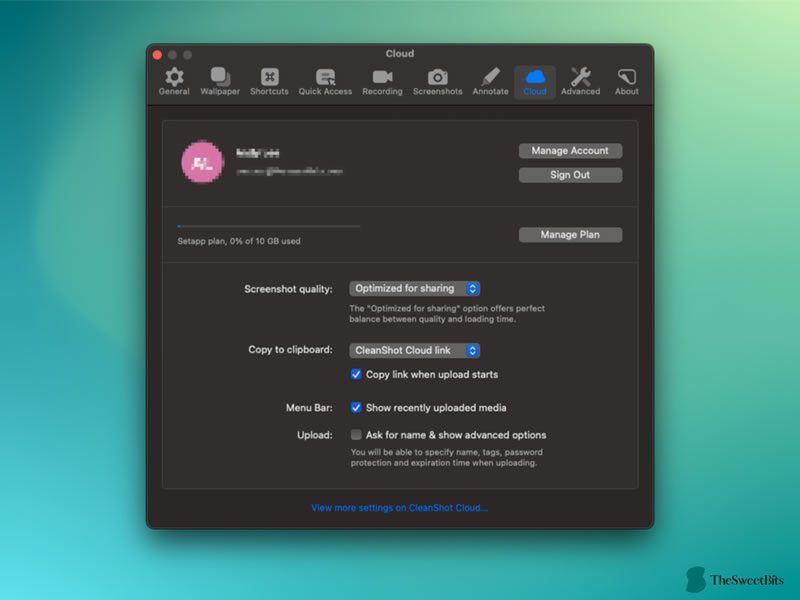Click the Optimized for sharing description text
The width and height of the screenshot is (800, 600).
point(447,314)
